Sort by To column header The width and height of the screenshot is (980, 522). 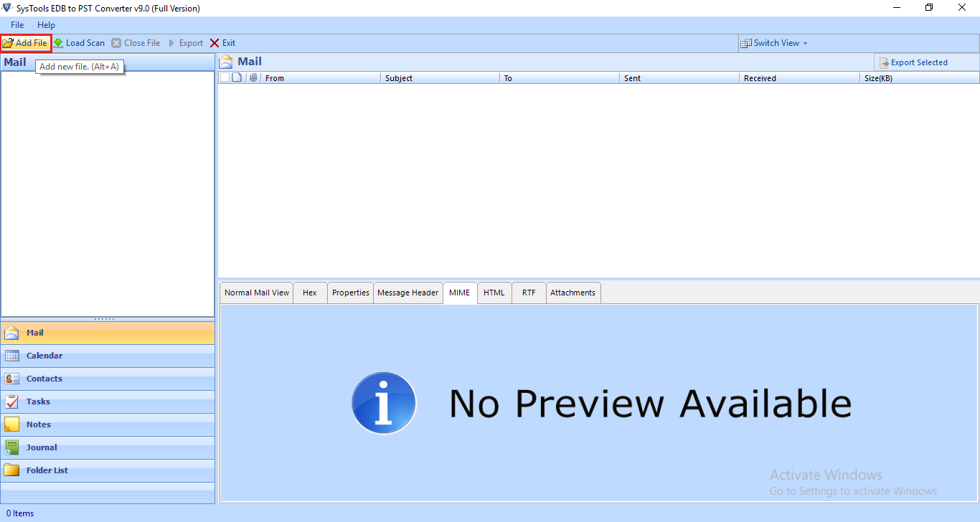(x=560, y=78)
